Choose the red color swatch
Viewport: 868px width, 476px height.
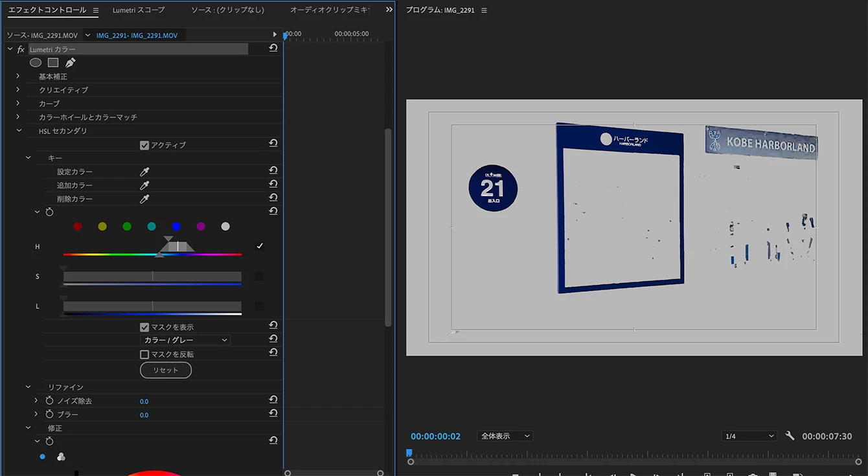click(78, 226)
